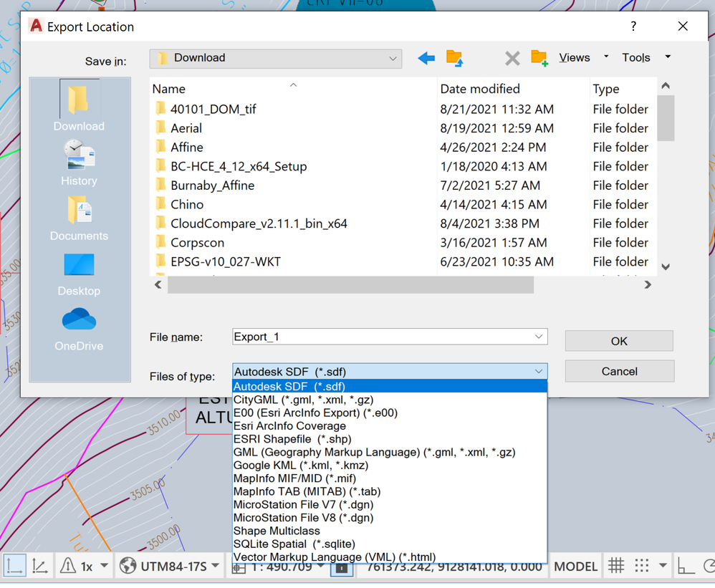Select CityGML file type option
The image size is (715, 588).
pos(390,400)
